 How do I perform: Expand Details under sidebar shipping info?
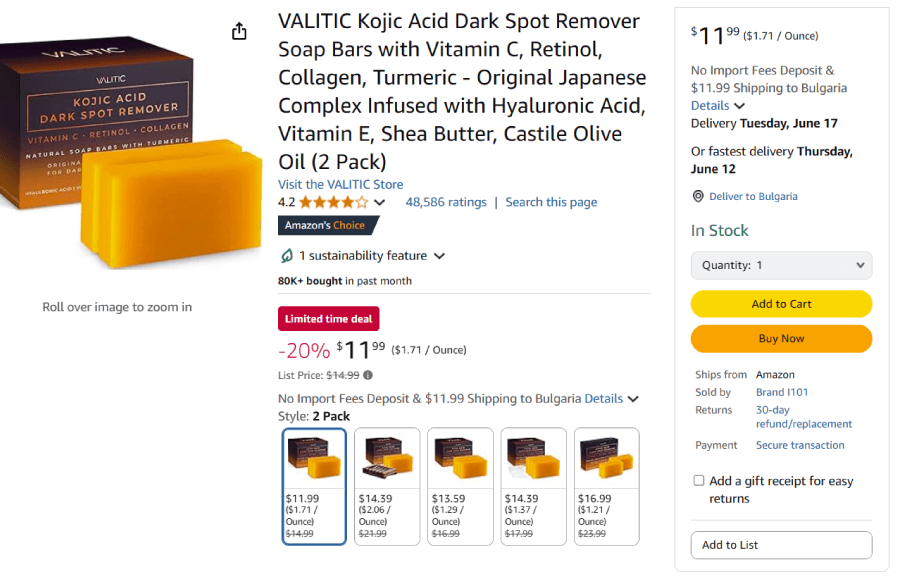tap(717, 106)
